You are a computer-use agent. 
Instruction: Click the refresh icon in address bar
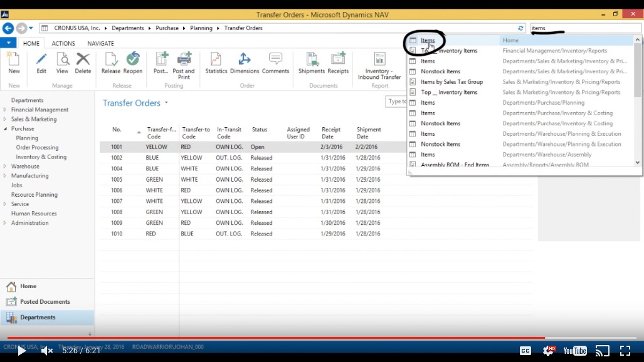(x=520, y=28)
